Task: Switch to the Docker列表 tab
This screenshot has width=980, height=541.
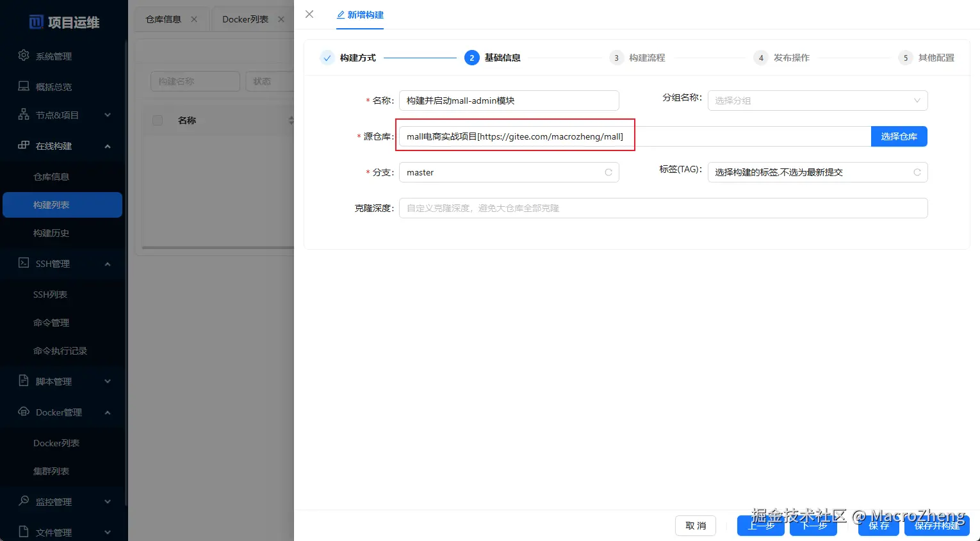Action: click(245, 19)
